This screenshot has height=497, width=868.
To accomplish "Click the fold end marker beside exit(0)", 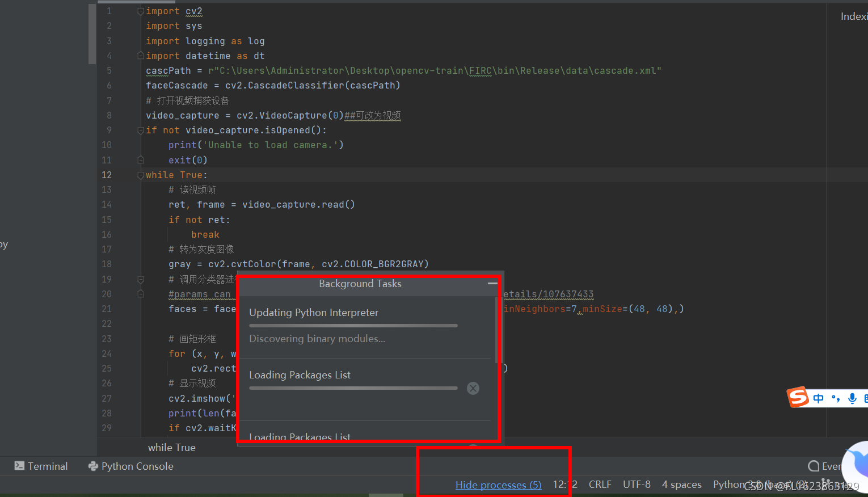I will 141,160.
